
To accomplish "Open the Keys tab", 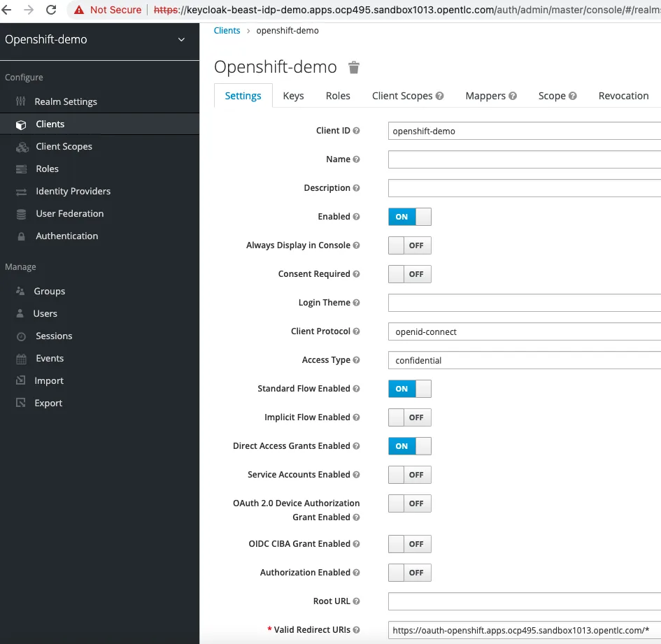I will tap(293, 96).
